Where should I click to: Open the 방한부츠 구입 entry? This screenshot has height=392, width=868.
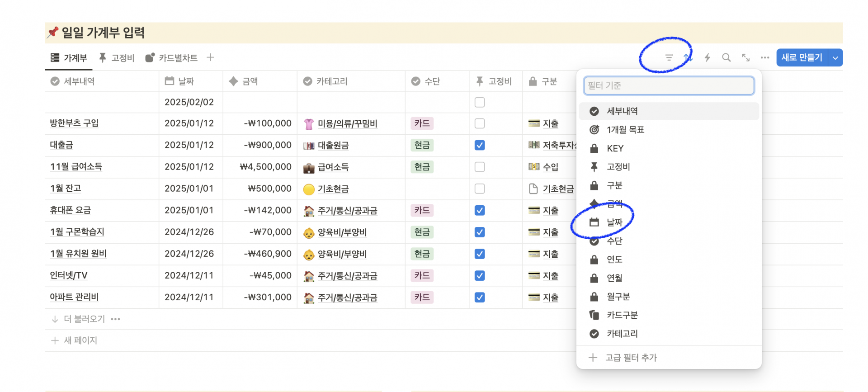74,123
